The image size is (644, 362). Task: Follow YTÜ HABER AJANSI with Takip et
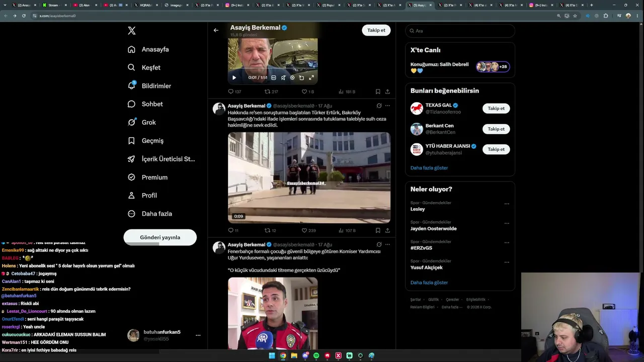tap(496, 149)
